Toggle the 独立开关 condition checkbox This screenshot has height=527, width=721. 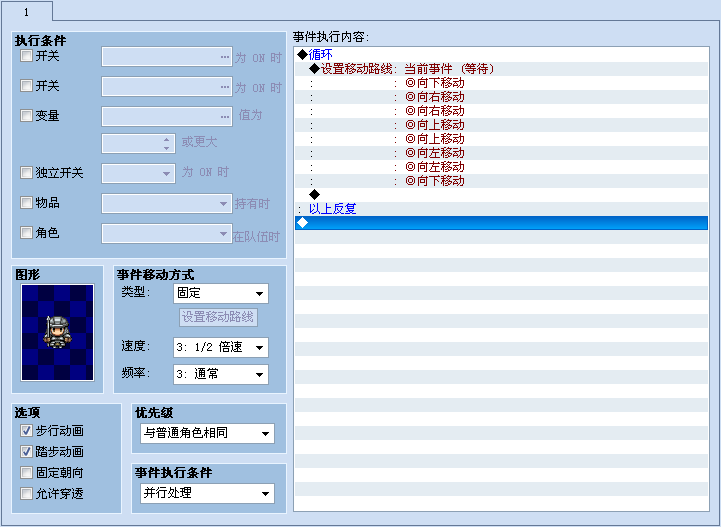(x=26, y=173)
